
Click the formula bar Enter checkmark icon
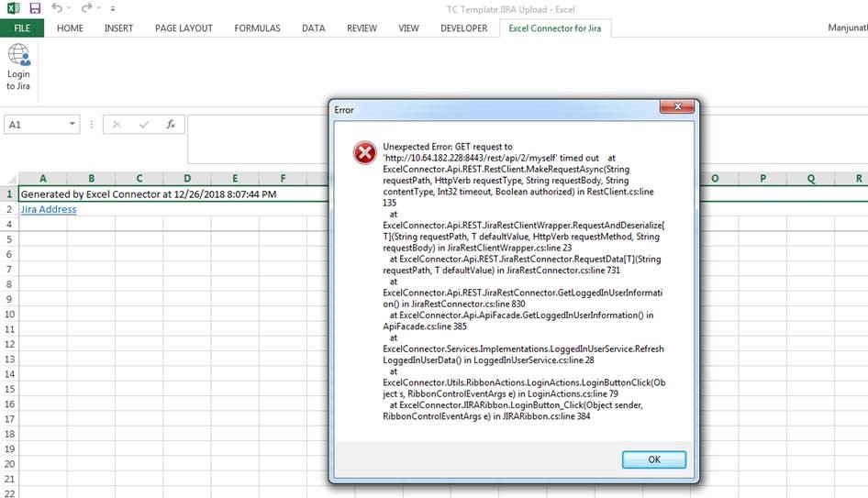144,125
